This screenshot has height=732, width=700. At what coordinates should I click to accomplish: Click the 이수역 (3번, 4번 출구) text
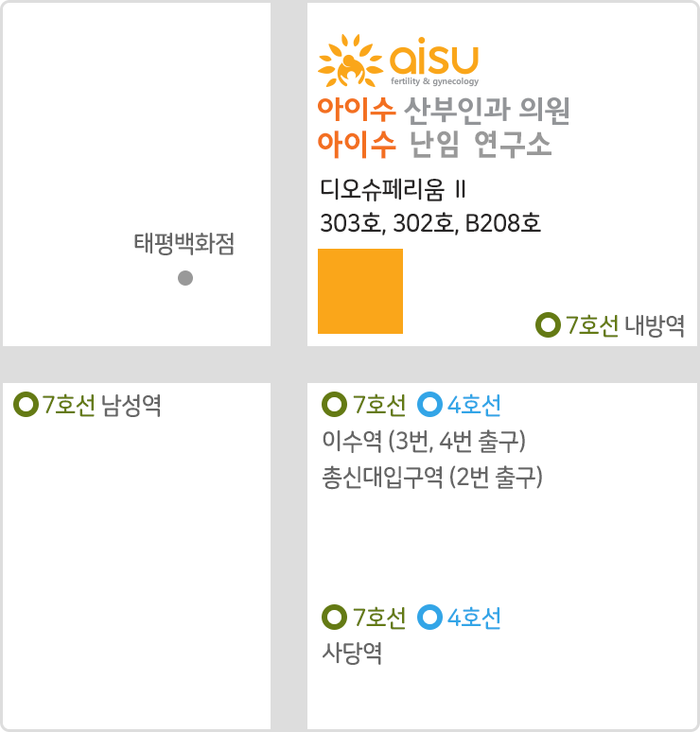pos(424,441)
